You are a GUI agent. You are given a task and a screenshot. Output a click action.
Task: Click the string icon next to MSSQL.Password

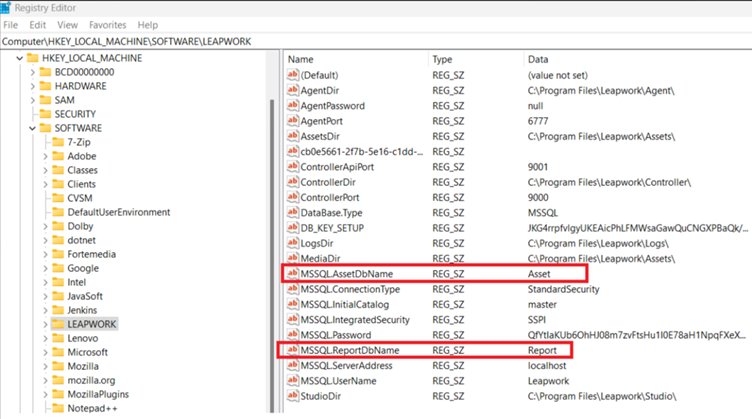293,335
